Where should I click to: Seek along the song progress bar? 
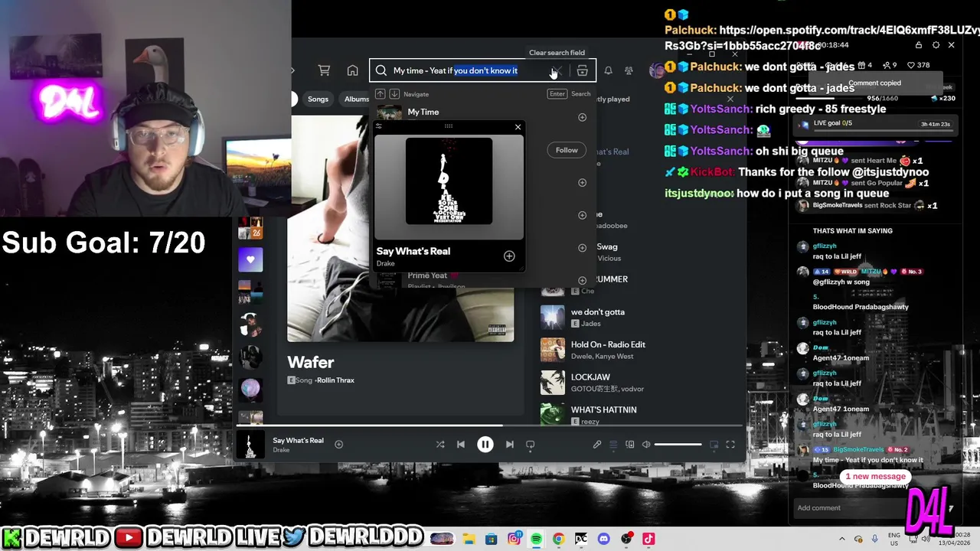pyautogui.click(x=490, y=425)
